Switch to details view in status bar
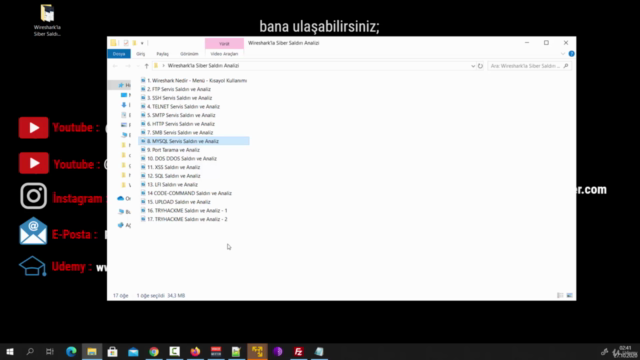640x360 pixels. pos(560,295)
